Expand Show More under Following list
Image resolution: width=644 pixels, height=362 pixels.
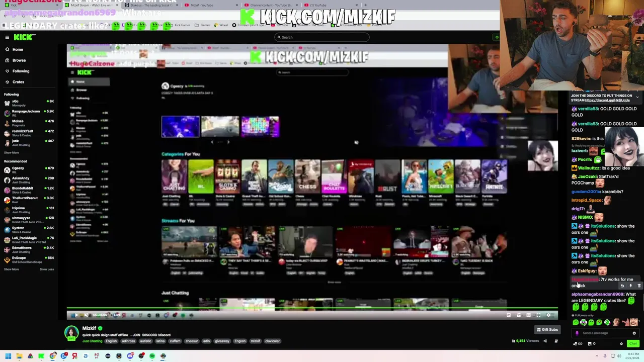click(x=12, y=152)
